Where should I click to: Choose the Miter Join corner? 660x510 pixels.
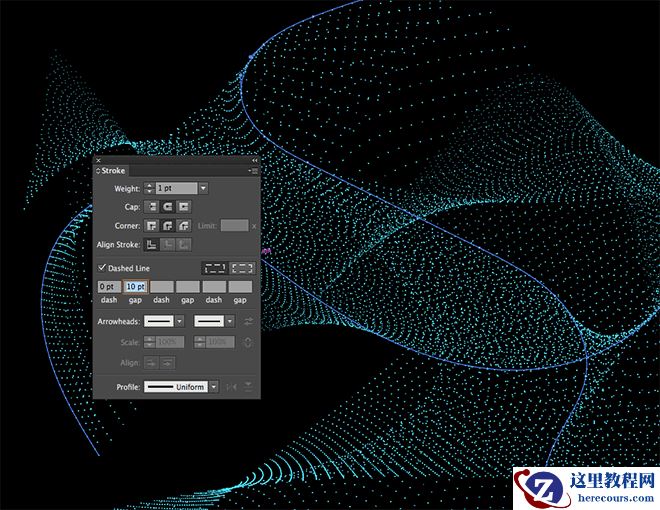pyautogui.click(x=152, y=226)
